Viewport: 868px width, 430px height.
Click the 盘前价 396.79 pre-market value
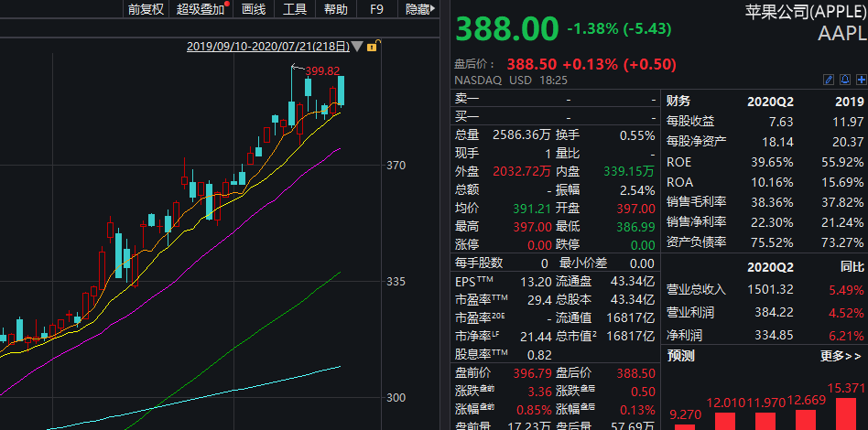[x=532, y=373]
